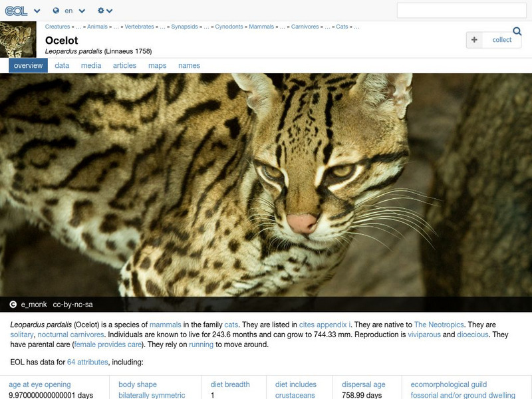Open the articles tab
This screenshot has width=532, height=399.
(124, 66)
